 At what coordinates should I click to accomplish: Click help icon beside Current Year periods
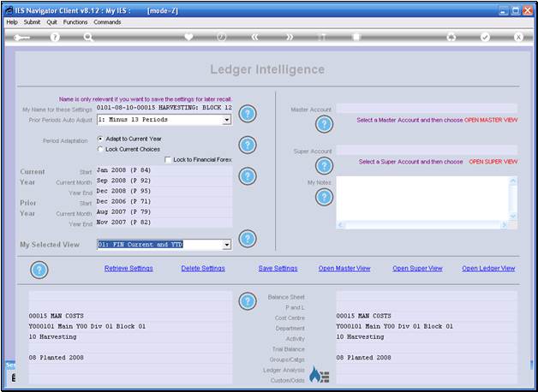click(x=248, y=176)
